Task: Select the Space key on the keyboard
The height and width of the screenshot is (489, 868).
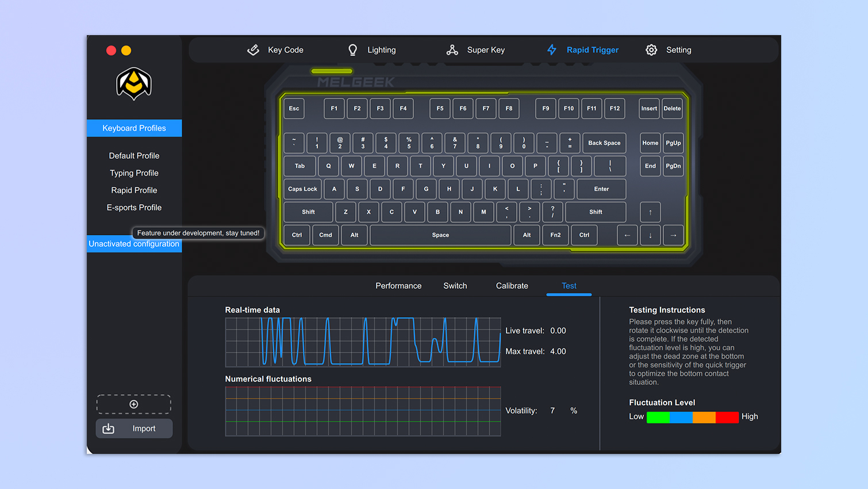Action: point(440,235)
